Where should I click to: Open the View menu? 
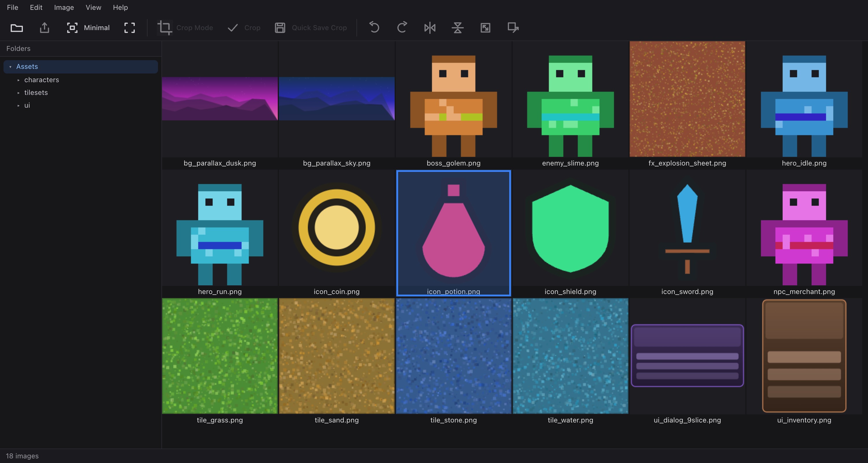point(93,8)
